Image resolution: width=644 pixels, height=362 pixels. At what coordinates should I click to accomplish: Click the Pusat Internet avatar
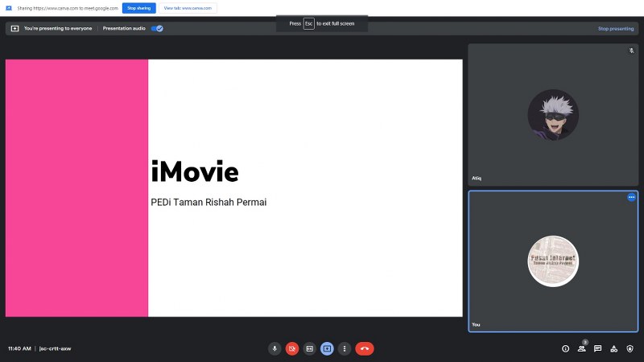click(553, 261)
